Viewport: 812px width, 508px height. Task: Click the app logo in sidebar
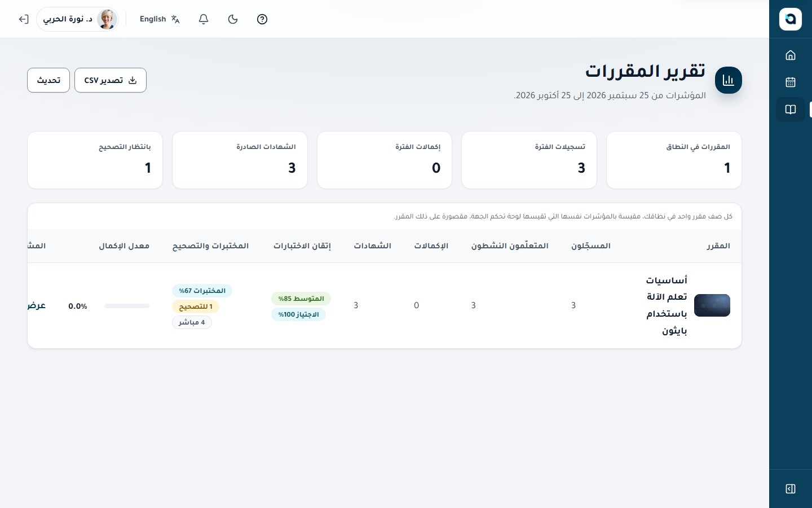[790, 19]
